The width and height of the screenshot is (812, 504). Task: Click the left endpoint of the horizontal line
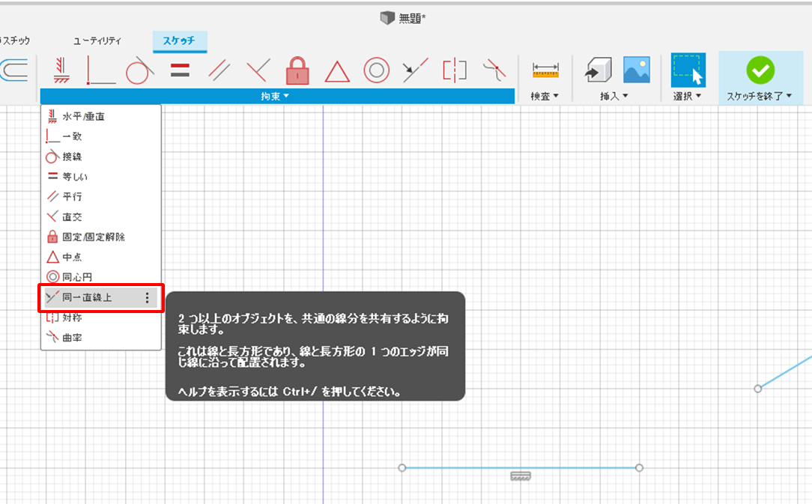tap(402, 468)
